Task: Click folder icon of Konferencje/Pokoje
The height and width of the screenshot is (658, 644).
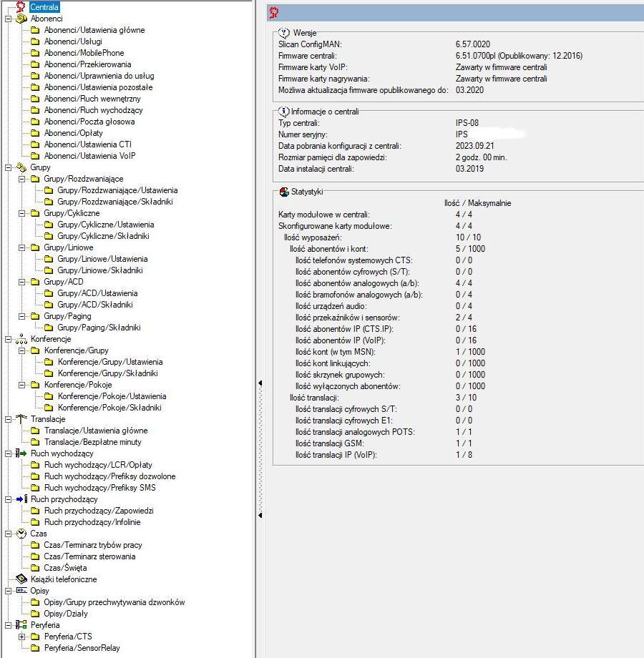Action: coord(35,385)
